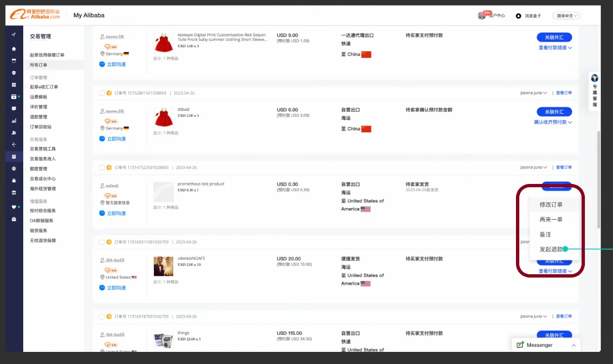Click 立即沟通 chat icon for the ddsad order
613x364 pixels.
tap(102, 139)
